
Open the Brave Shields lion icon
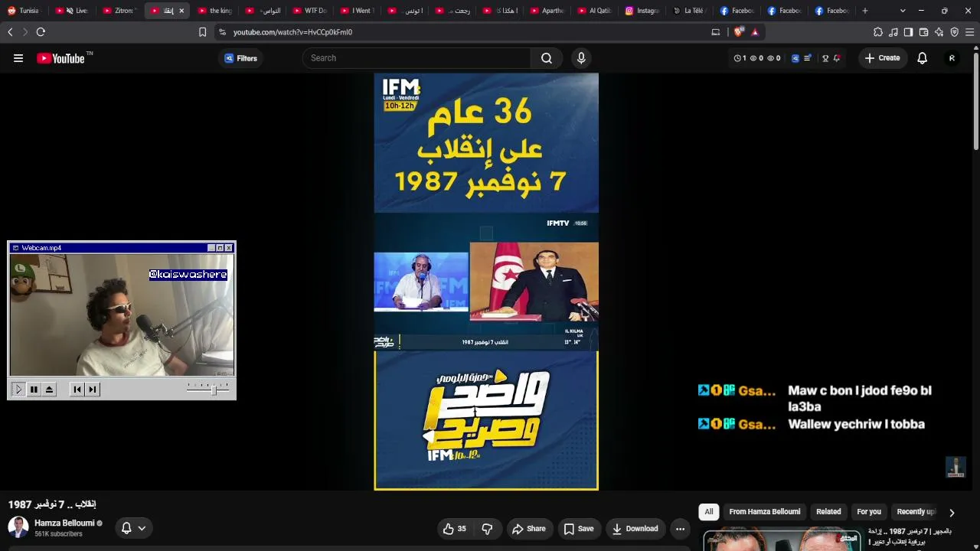tap(739, 32)
